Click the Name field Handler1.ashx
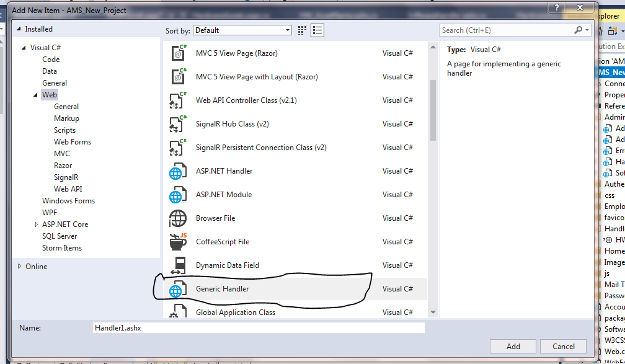The height and width of the screenshot is (364, 625). click(x=259, y=327)
